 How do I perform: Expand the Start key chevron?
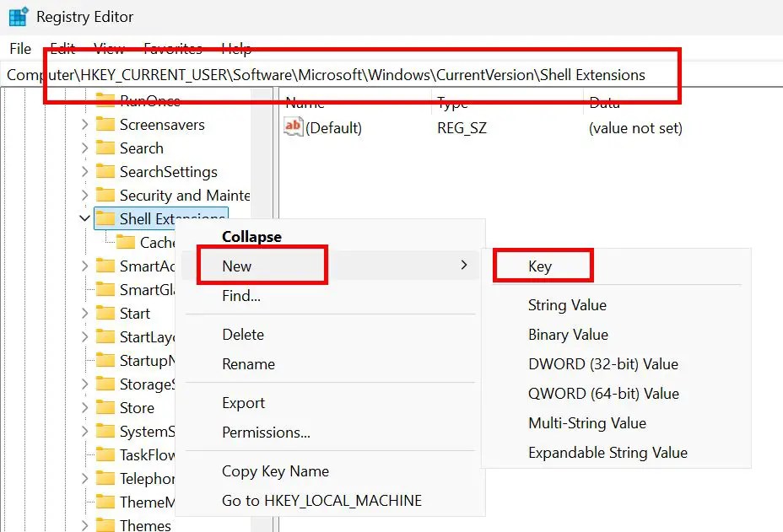85,314
